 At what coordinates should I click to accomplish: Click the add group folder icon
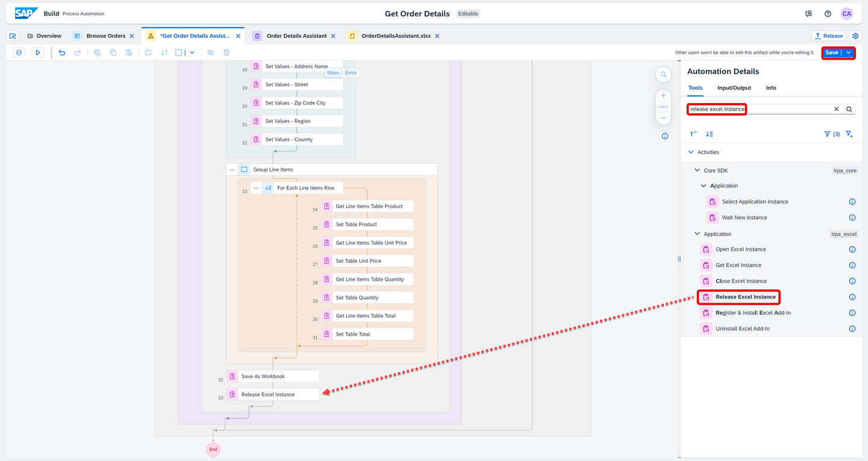point(148,52)
